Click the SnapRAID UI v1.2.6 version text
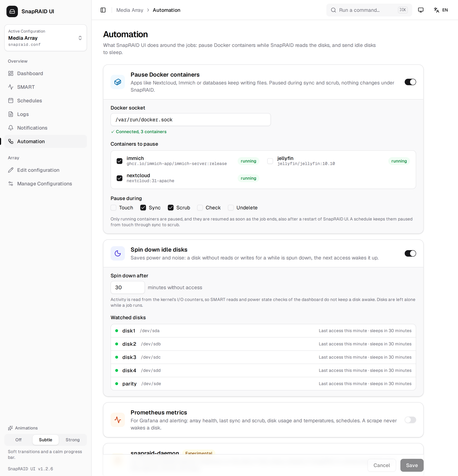Viewport: 458px width, 476px height. pyautogui.click(x=30, y=469)
